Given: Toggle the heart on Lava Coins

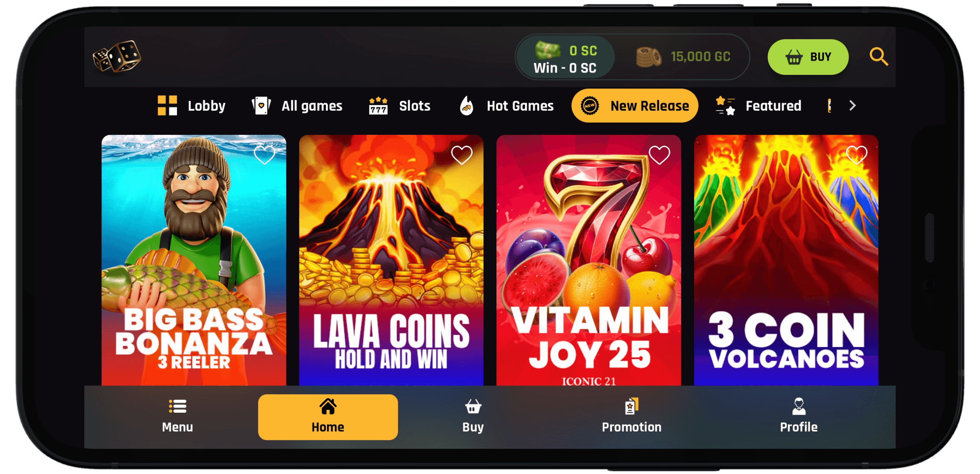Looking at the screenshot, I should click(461, 155).
